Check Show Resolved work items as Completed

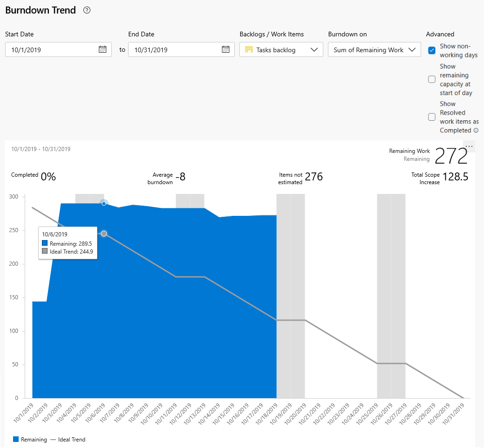[432, 117]
